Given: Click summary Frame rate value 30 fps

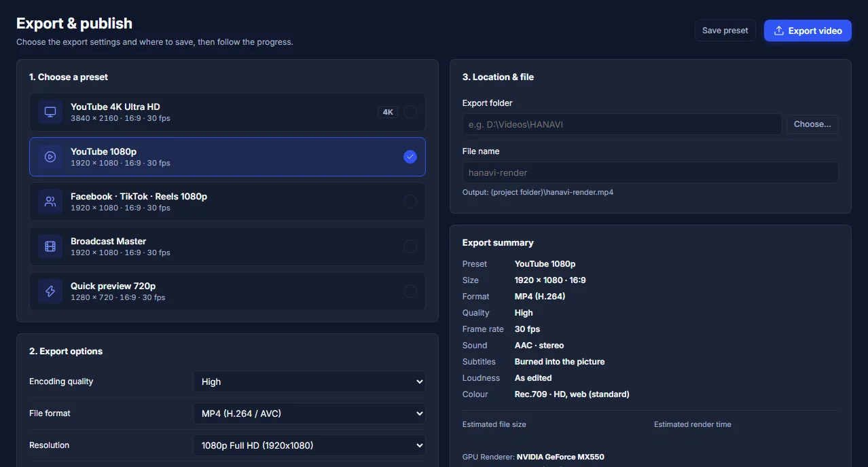Looking at the screenshot, I should 528,329.
